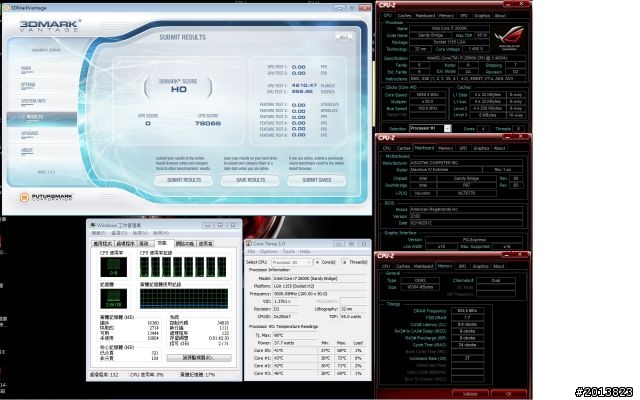
Task: Switch to About tab in top CPU-Z window
Action: [500, 16]
